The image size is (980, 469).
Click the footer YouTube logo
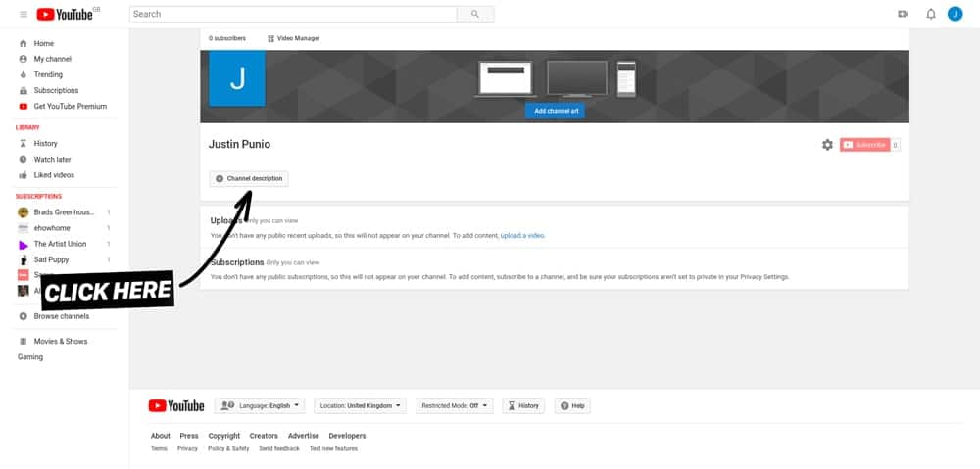click(x=176, y=406)
